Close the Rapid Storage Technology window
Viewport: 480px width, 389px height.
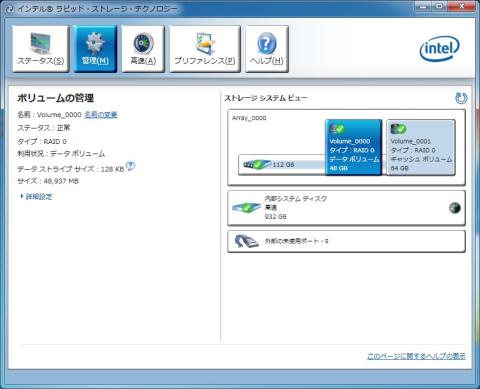[461, 6]
